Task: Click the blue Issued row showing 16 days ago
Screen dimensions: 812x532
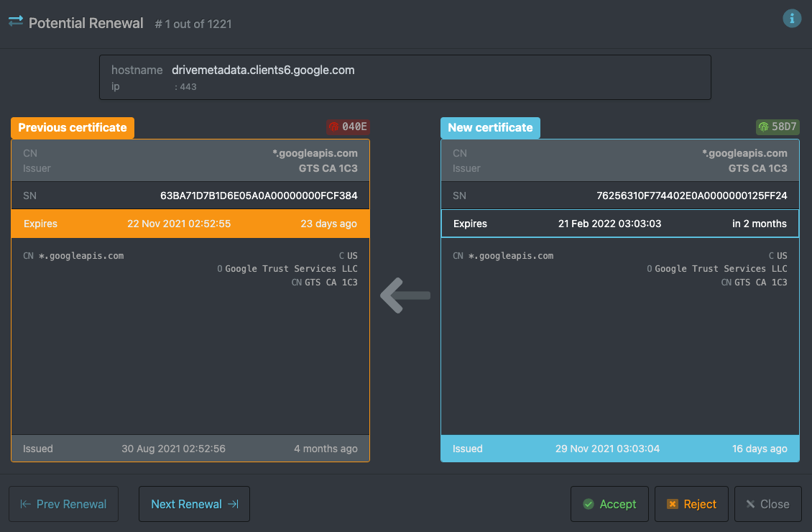Action: tap(619, 449)
